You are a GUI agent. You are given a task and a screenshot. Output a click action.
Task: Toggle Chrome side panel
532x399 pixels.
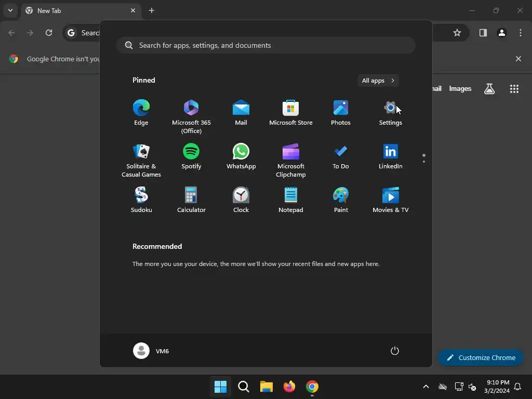pos(483,33)
